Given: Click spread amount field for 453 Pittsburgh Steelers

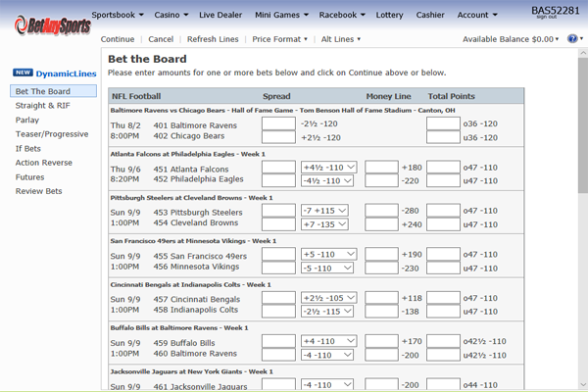Looking at the screenshot, I should pyautogui.click(x=278, y=211).
